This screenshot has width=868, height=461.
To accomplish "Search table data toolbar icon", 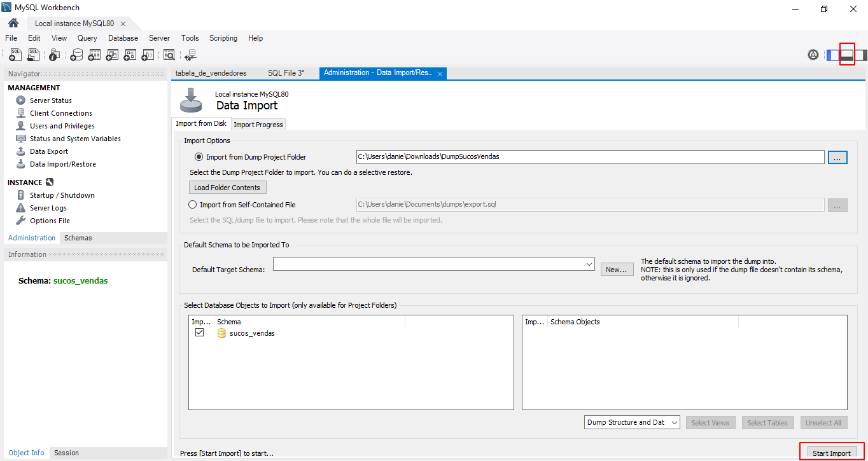I will point(169,55).
